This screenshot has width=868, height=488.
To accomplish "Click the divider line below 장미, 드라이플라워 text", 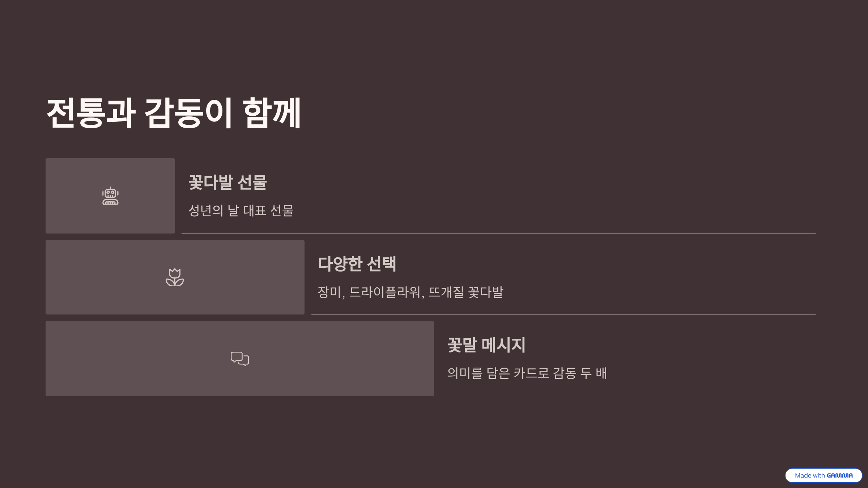I will [x=563, y=314].
